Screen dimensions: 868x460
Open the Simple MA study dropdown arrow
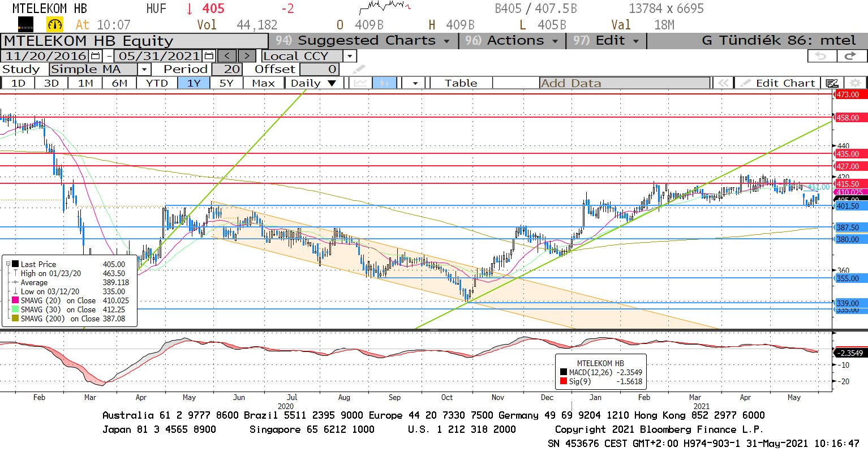144,70
